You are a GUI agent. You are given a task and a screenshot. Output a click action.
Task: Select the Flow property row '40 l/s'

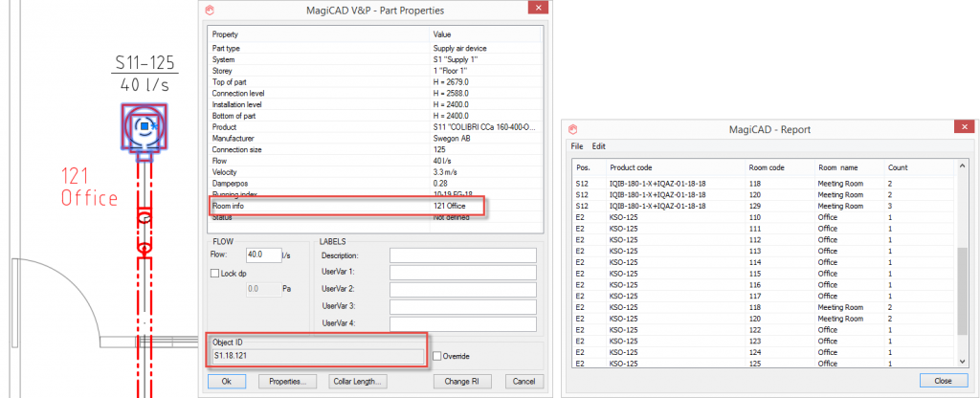pos(375,161)
